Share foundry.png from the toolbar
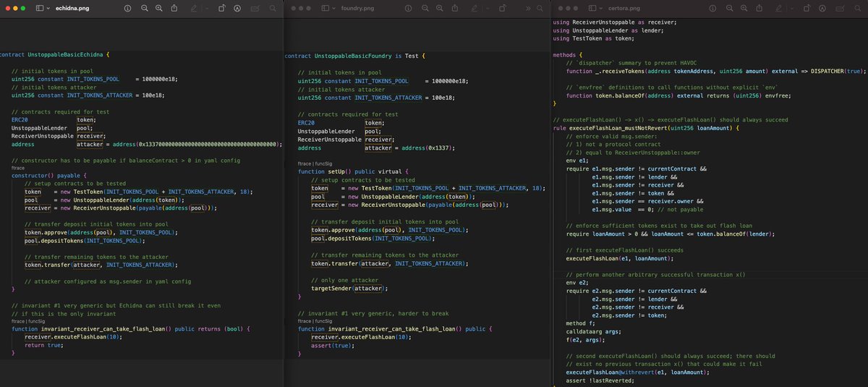 [454, 9]
